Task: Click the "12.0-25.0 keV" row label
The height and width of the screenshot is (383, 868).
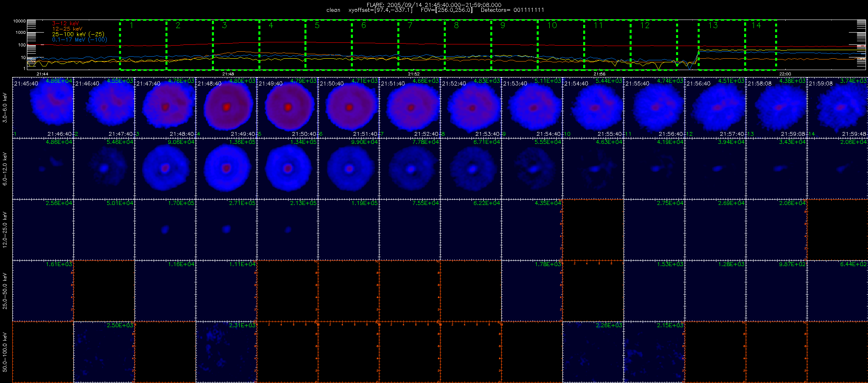Action: click(5, 230)
